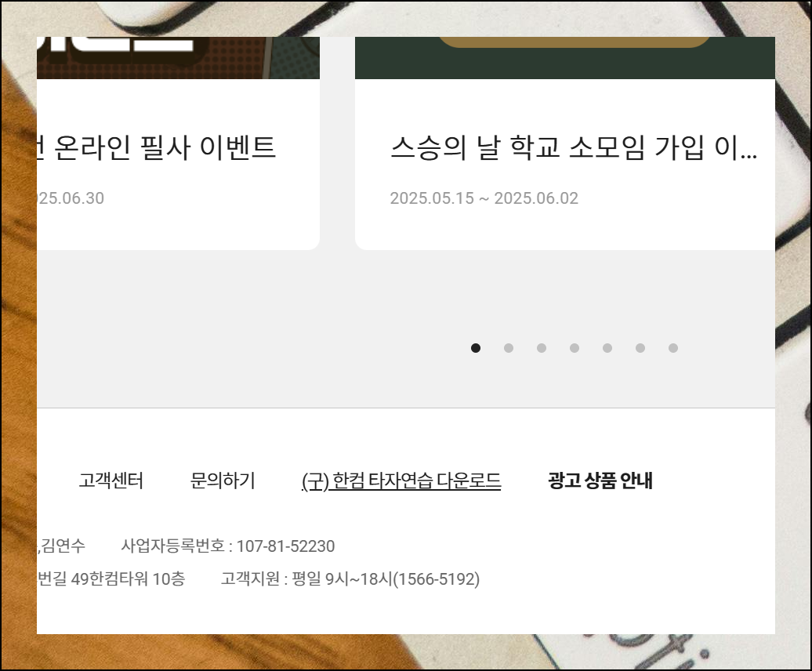
Task: Click the 고객지원 : 평일 9시~18시(1566-5192) text
Action: tap(350, 579)
